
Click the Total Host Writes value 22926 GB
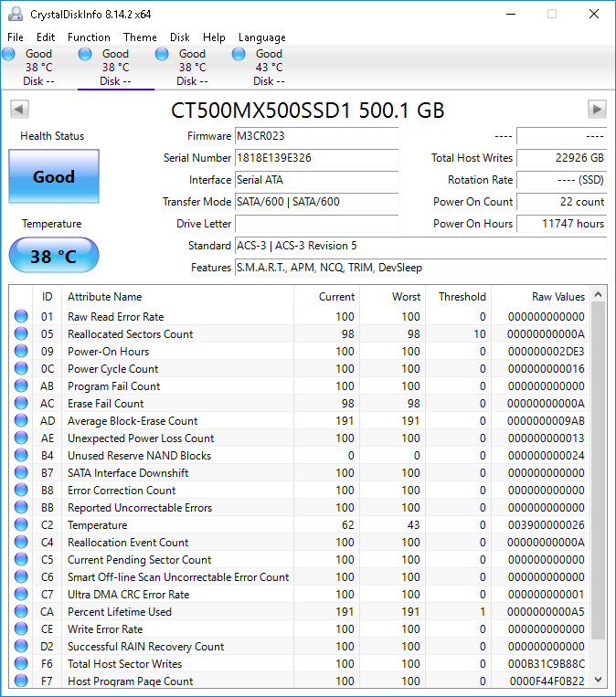coord(562,158)
